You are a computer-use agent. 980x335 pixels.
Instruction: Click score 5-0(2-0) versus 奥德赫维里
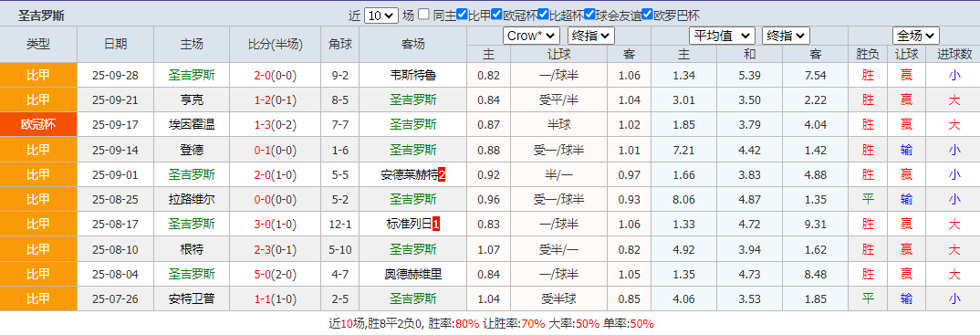point(275,274)
